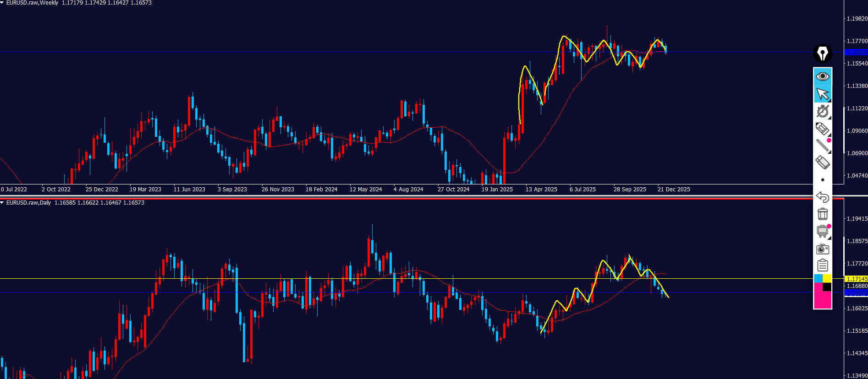Choose the straight line drawing tool
The width and height of the screenshot is (868, 379).
pos(823,146)
